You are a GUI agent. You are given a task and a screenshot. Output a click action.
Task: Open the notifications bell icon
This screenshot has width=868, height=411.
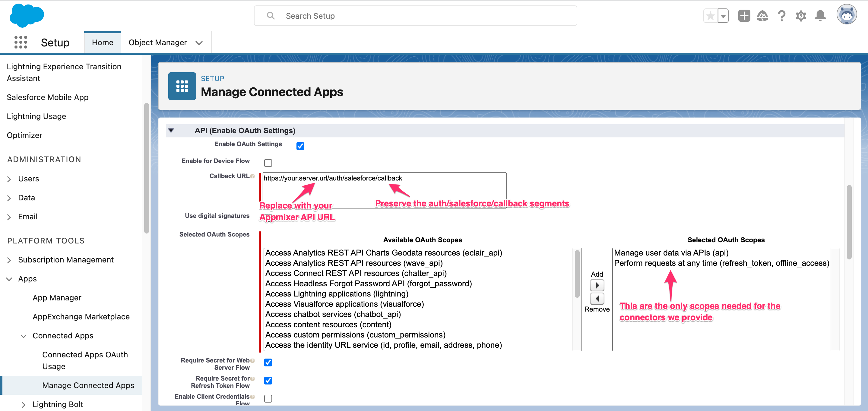[820, 16]
